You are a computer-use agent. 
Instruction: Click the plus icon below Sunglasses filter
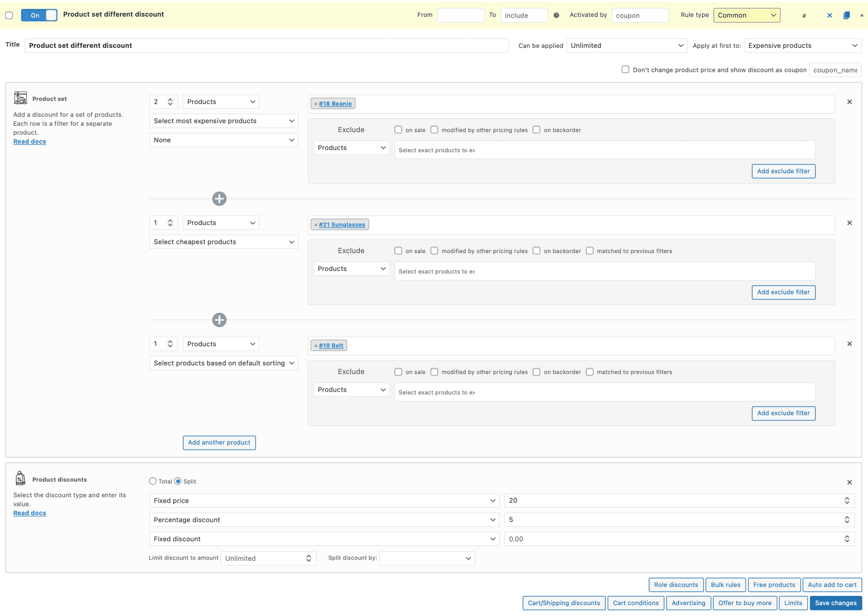pos(219,320)
